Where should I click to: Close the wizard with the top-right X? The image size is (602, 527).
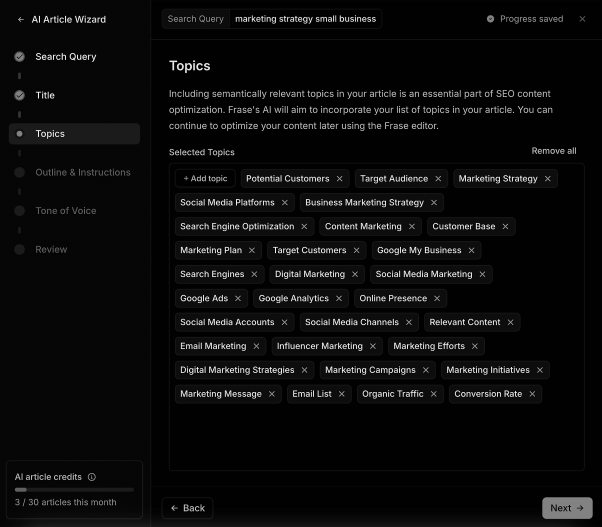coord(582,19)
